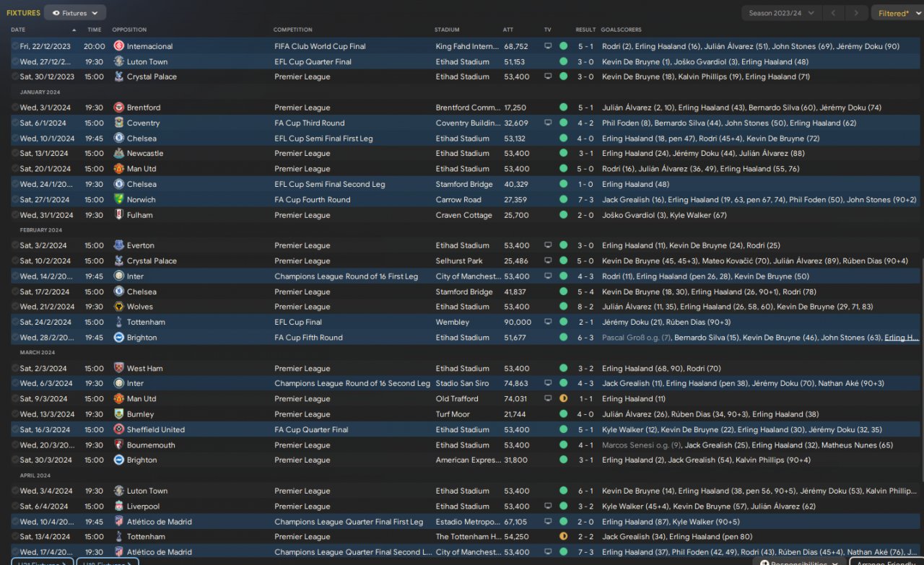Click the green win indicator in the Brentford row
This screenshot has height=565, width=924.
pyautogui.click(x=563, y=108)
